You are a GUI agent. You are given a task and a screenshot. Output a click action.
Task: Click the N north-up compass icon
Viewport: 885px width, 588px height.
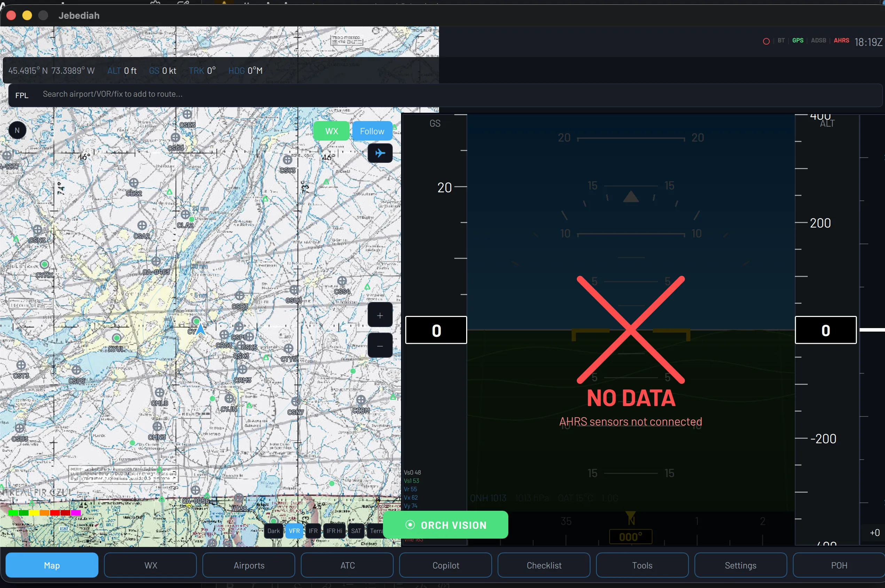[x=17, y=130]
